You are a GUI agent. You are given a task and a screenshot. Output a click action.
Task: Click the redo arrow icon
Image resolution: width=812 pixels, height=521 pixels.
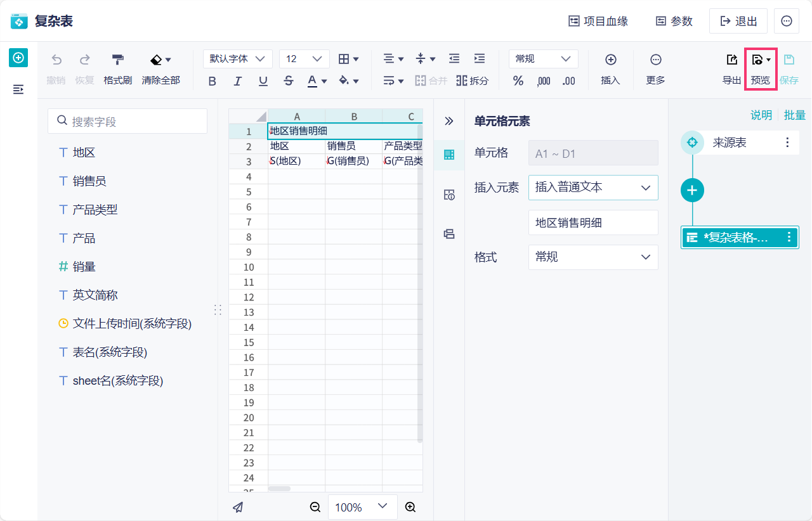click(x=84, y=60)
